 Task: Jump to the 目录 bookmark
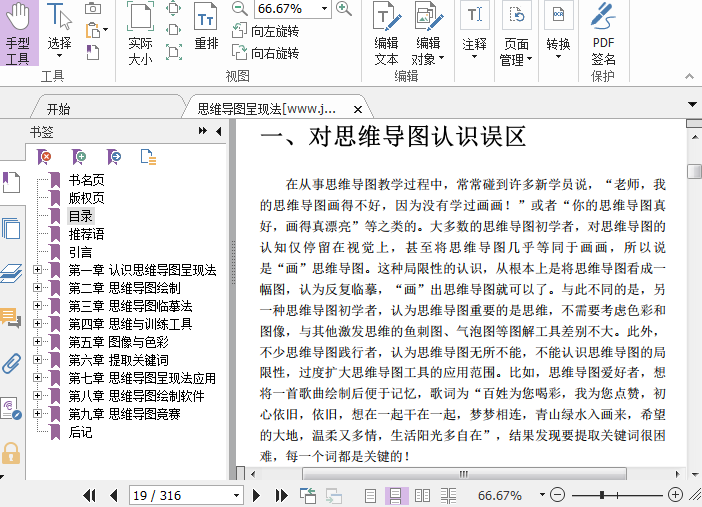coord(80,216)
